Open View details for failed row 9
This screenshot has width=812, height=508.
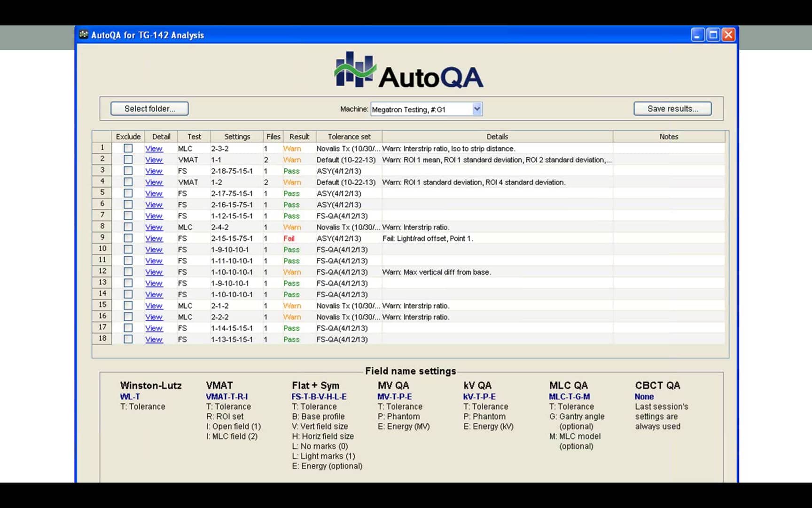pos(154,238)
